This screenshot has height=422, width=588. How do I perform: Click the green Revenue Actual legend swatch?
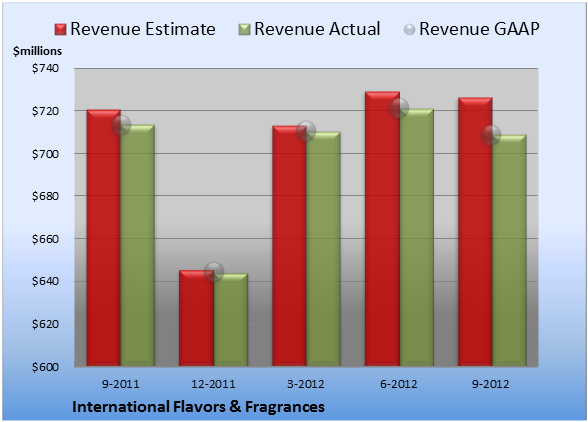(244, 30)
